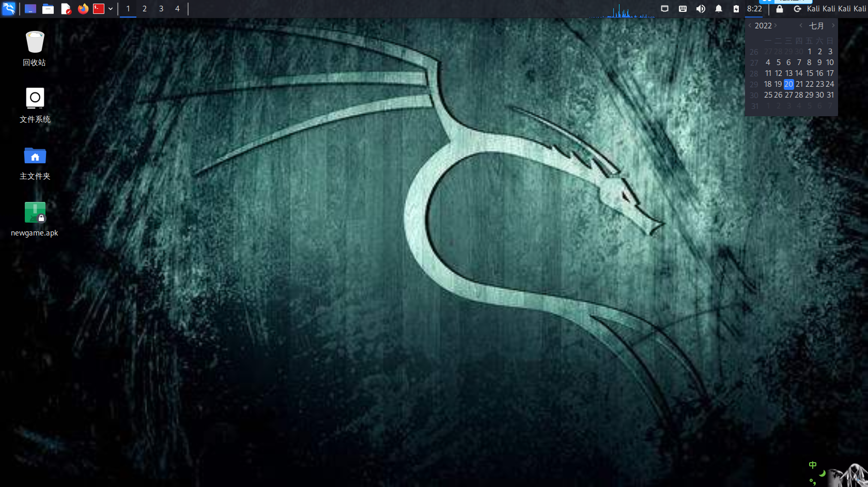The width and height of the screenshot is (868, 487).
Task: Click the 七月 month label in the calendar
Action: coord(816,26)
